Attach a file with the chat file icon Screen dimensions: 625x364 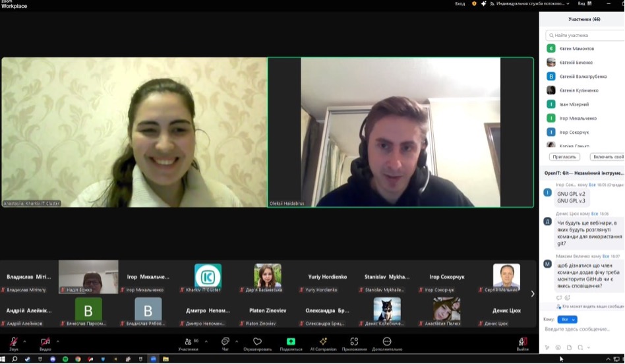coord(569,348)
